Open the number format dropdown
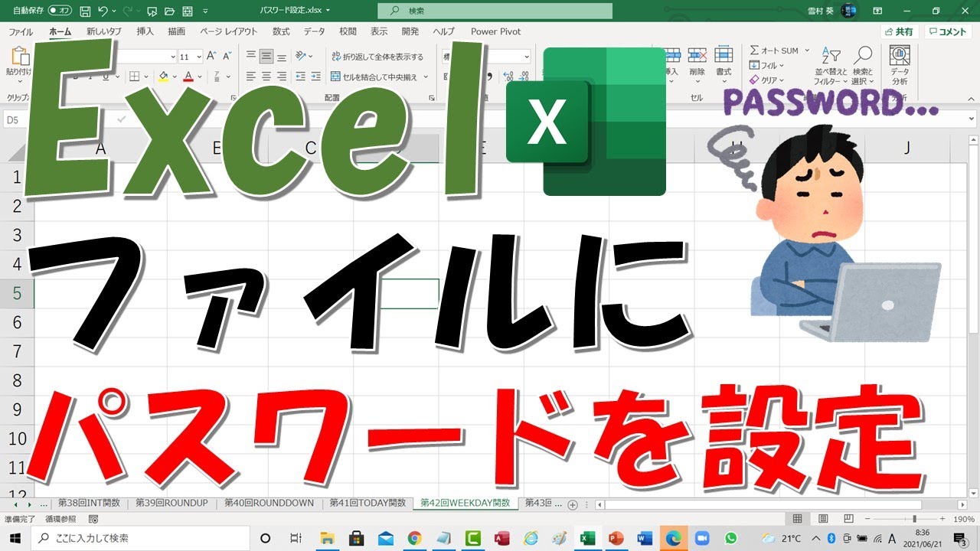The width and height of the screenshot is (980, 551). [x=527, y=57]
